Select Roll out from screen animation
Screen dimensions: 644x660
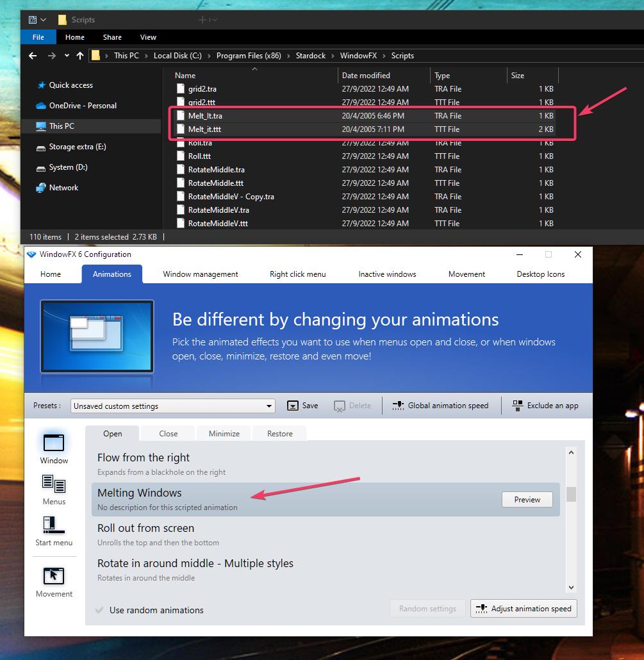pyautogui.click(x=326, y=534)
